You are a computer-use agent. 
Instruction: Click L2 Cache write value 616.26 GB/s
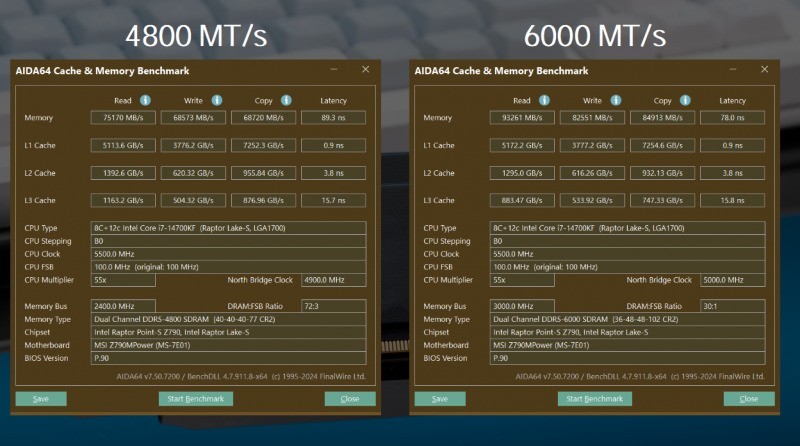point(592,172)
